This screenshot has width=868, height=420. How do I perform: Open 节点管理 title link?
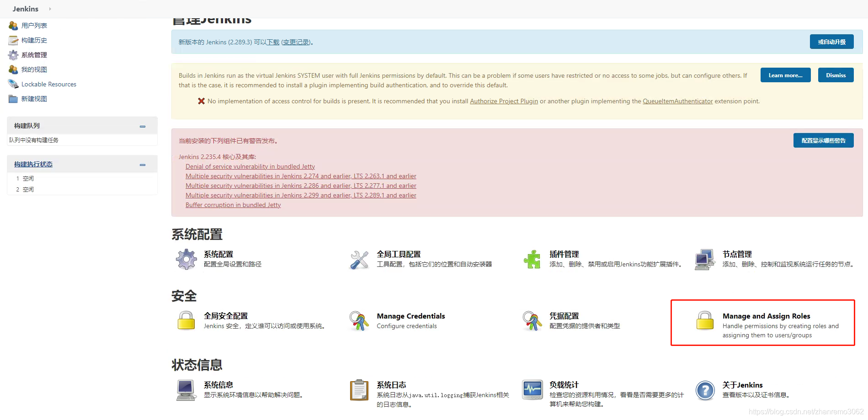737,254
